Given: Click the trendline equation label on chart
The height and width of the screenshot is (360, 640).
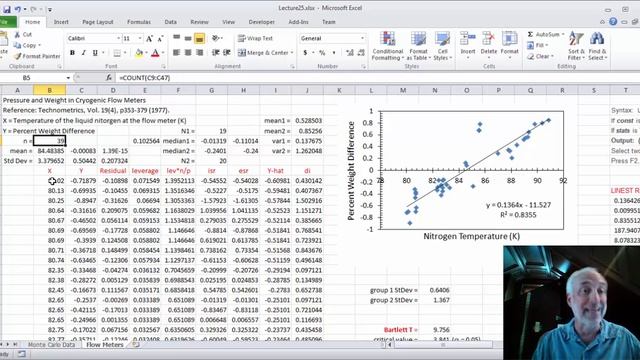Looking at the screenshot, I should pos(518,205).
